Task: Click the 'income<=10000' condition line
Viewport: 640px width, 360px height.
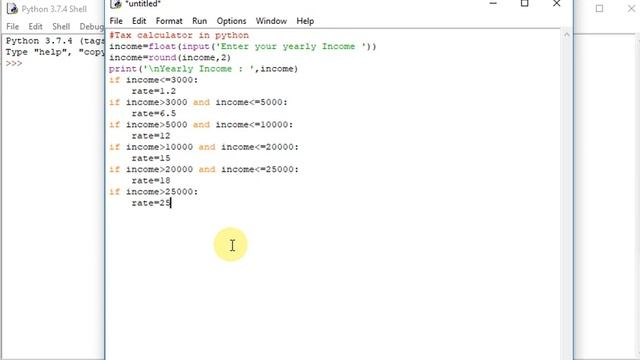Action: (x=201, y=124)
